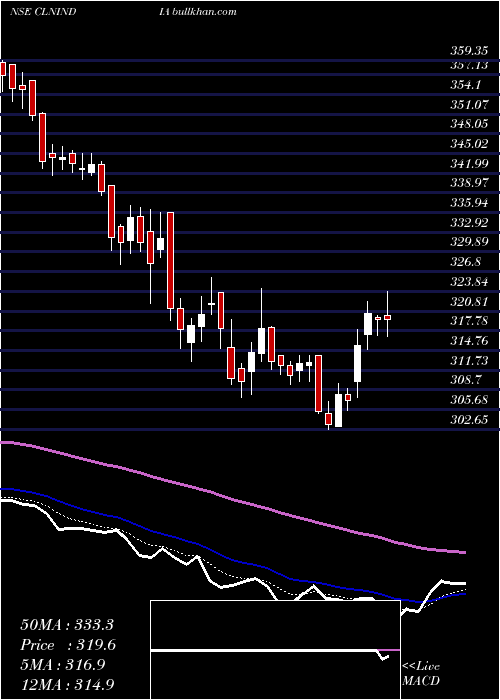500x700 pixels.
Task: Select the 341.99 price axis label
Action: click(468, 163)
